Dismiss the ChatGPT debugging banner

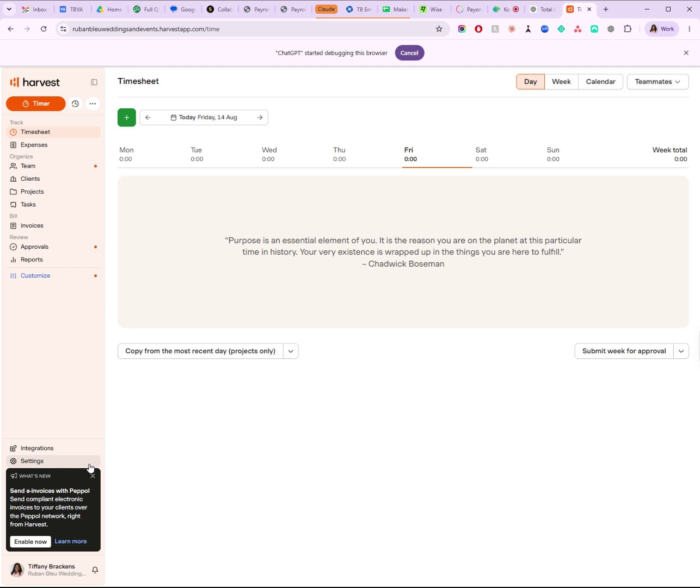tap(686, 53)
